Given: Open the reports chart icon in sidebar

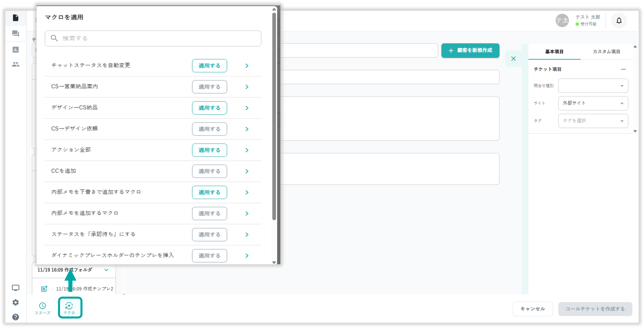Looking at the screenshot, I should (16, 50).
